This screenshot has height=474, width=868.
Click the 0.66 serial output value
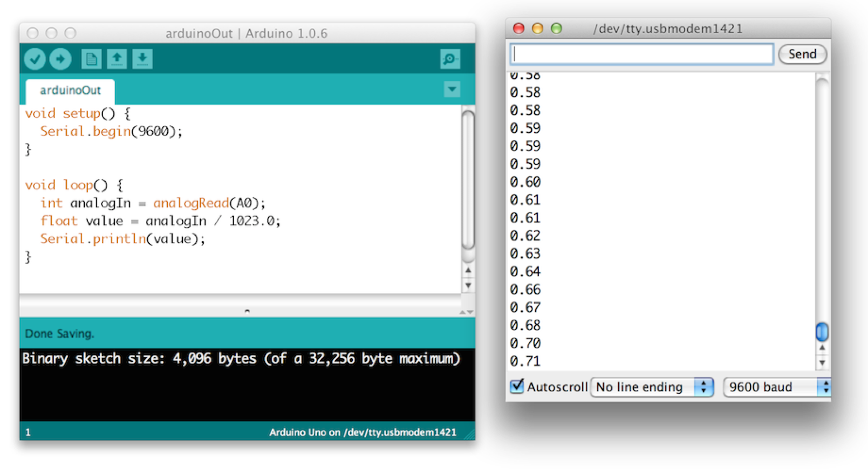(x=525, y=290)
